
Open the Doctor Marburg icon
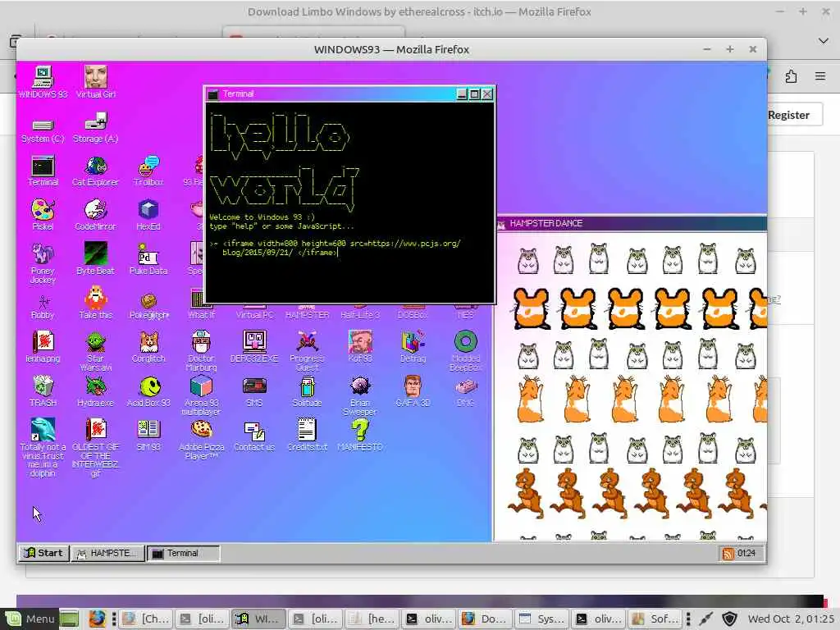(202, 351)
